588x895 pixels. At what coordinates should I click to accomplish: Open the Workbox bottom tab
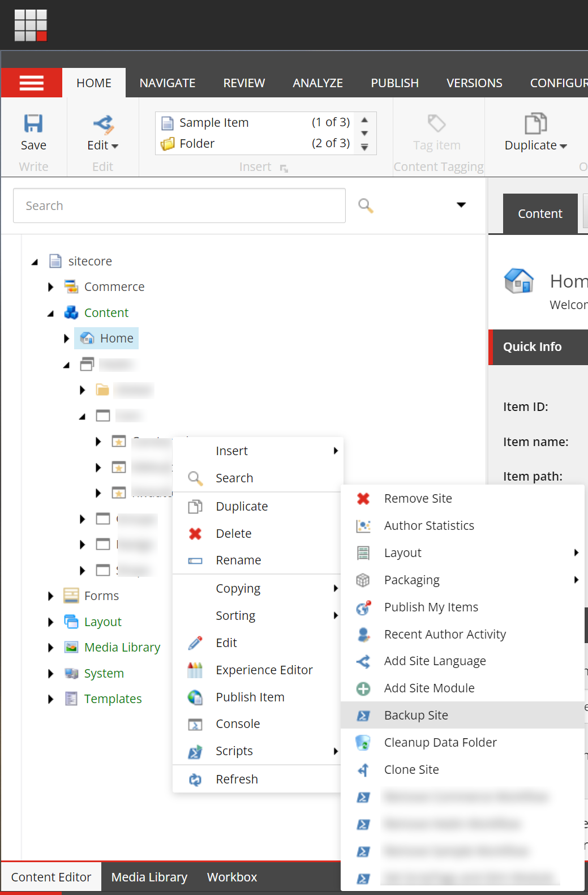(x=232, y=877)
